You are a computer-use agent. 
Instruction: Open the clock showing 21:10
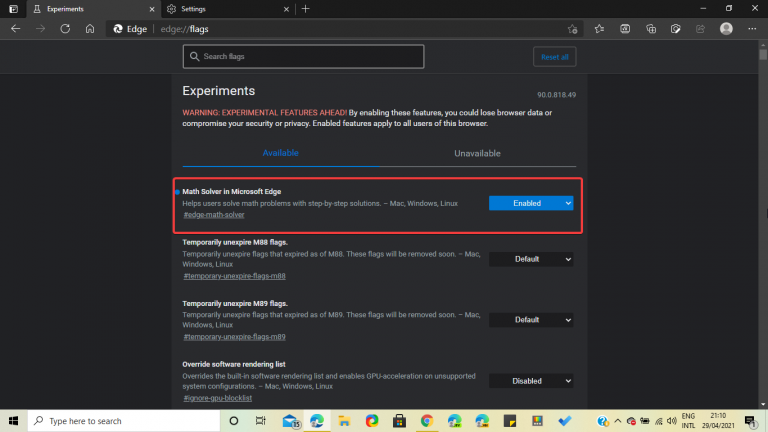[718, 421]
